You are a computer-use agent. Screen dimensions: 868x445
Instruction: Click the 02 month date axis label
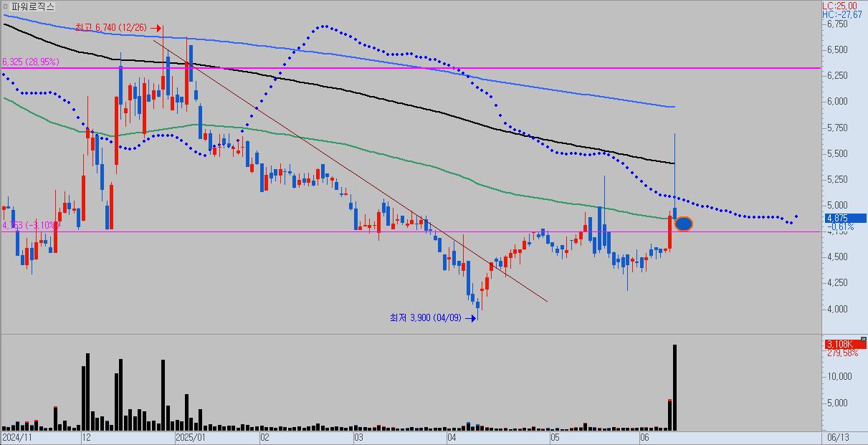[x=264, y=436]
